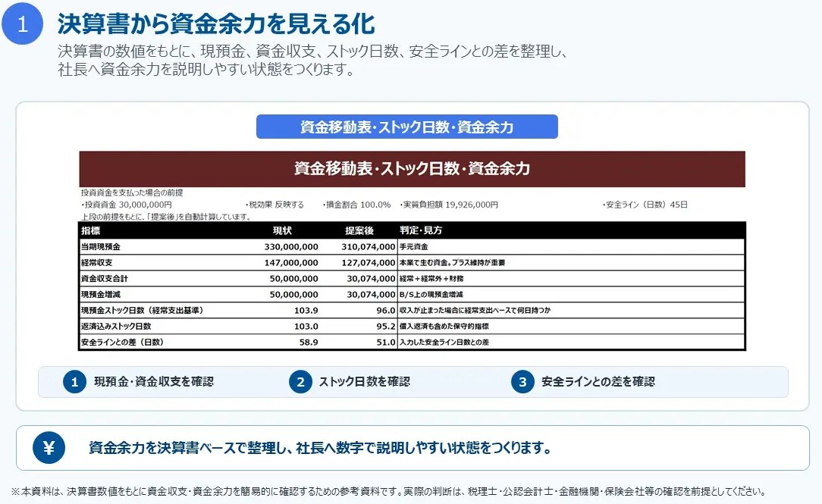Viewport: 822px width, 504px height.
Task: Click the blue 資金移動表・ストック日数・資金余力 button
Action: 406,127
